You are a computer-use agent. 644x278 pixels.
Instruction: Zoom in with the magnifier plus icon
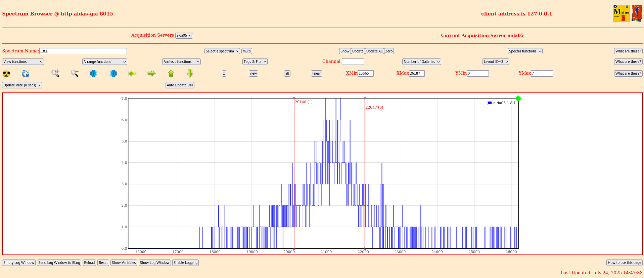coord(55,73)
